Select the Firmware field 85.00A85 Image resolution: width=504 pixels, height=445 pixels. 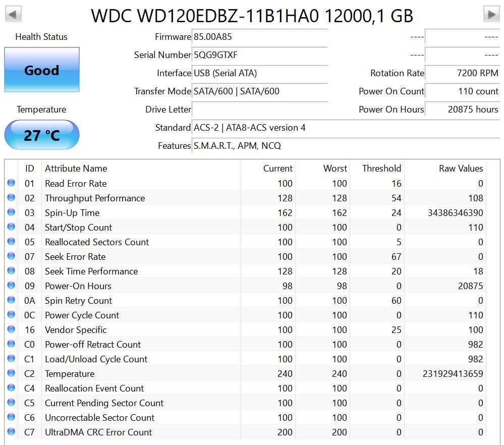click(x=260, y=37)
